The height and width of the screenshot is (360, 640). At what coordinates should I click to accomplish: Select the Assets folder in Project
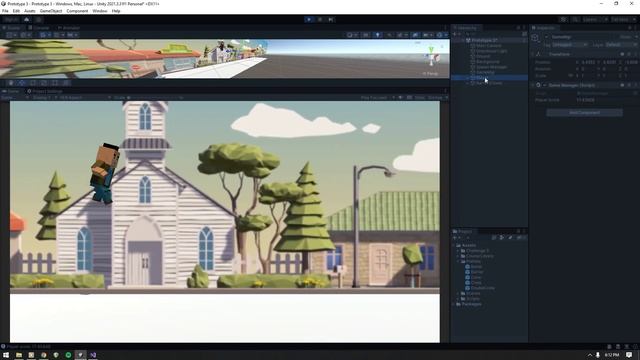tap(469, 245)
